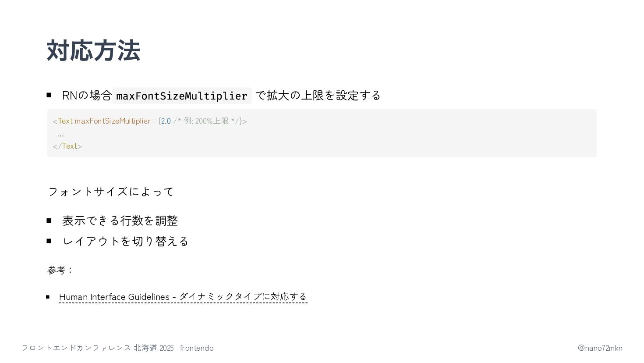Click the フォントサイズによって paragraph

(x=111, y=192)
